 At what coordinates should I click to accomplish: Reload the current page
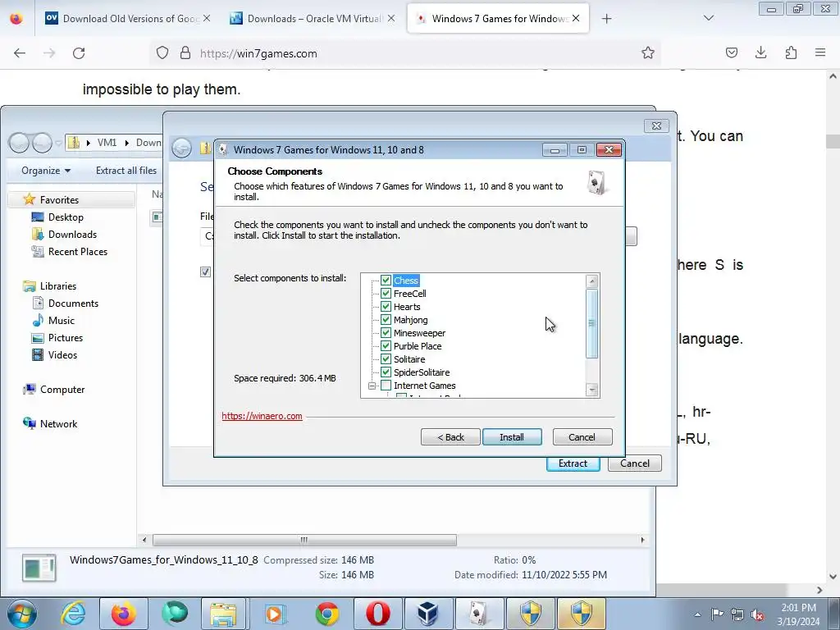pyautogui.click(x=79, y=53)
